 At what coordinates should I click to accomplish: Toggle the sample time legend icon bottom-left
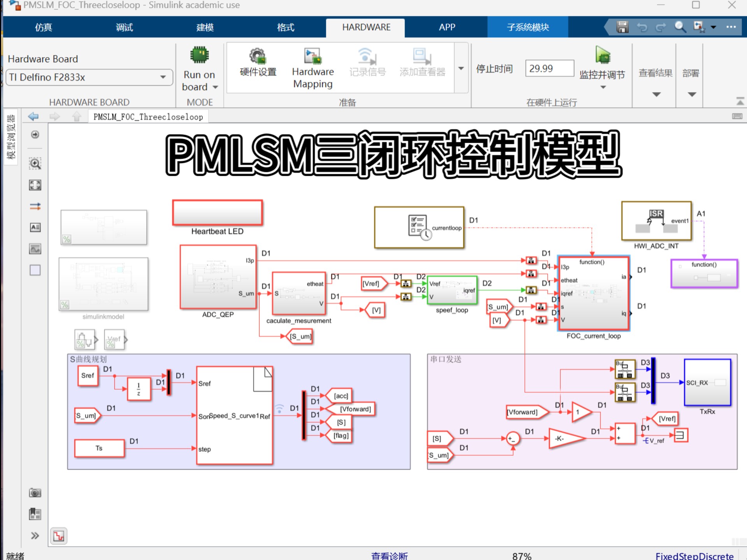pos(59,536)
